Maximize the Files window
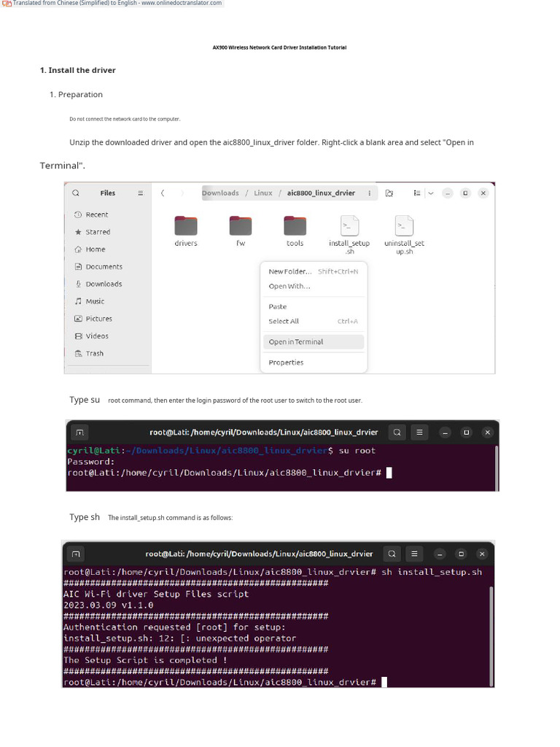 coord(465,193)
